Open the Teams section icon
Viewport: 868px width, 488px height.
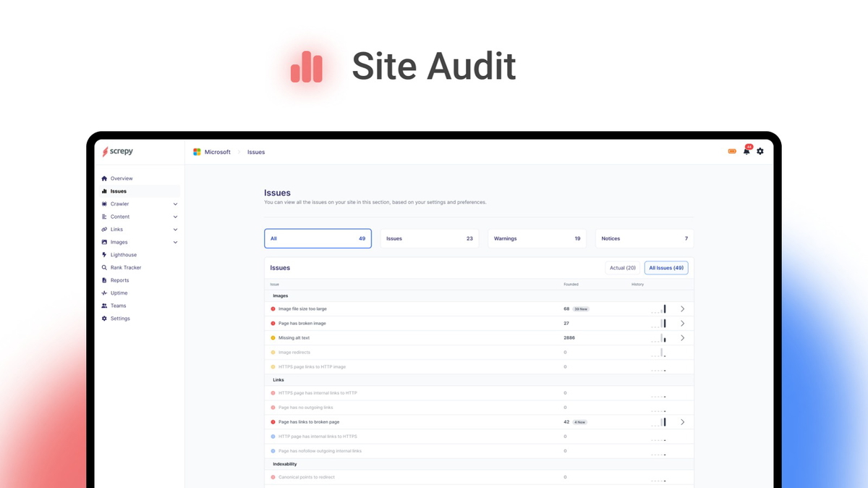[105, 305]
